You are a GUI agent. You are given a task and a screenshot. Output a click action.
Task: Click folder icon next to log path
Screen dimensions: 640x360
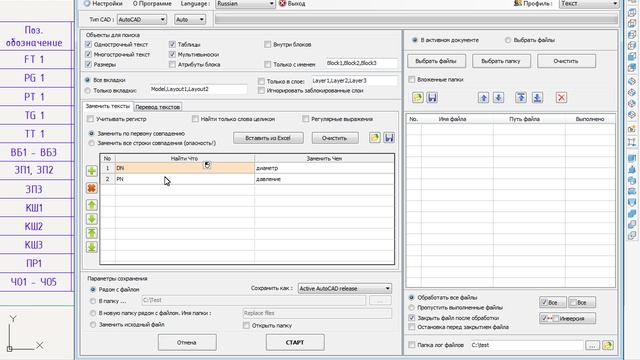pyautogui.click(x=608, y=345)
